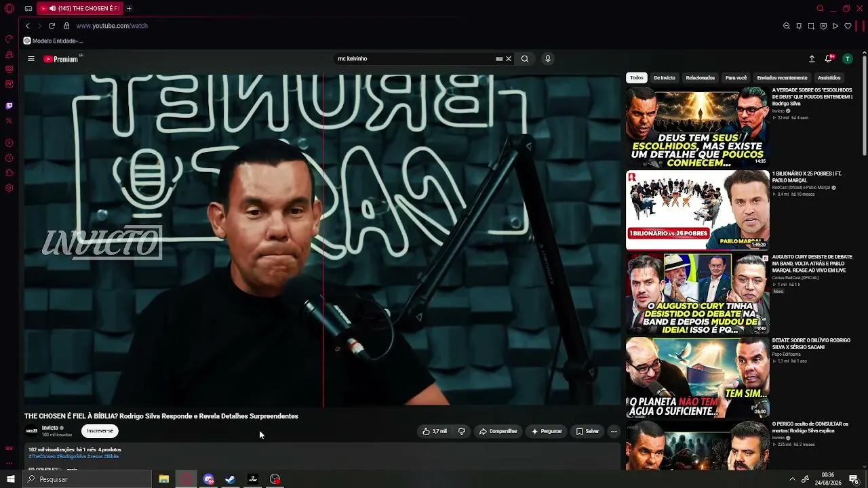
Task: Open '1 Bilionário vs 25 Pobres' thumbnail
Action: [x=697, y=210]
